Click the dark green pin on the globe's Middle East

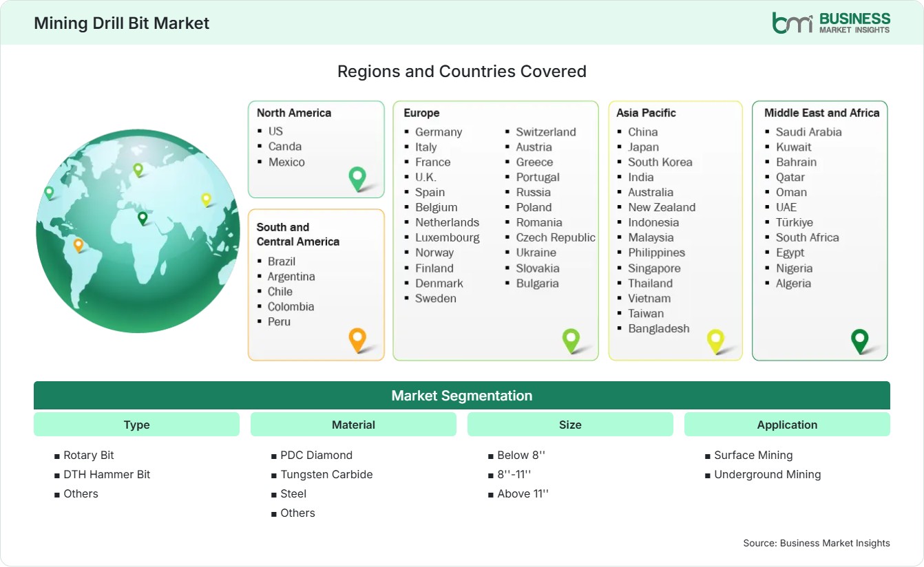pos(143,218)
